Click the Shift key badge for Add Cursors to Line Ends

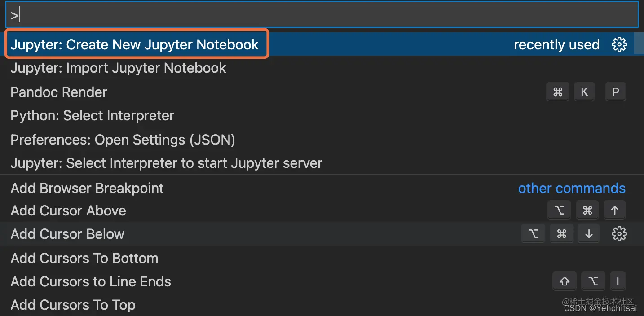point(565,281)
